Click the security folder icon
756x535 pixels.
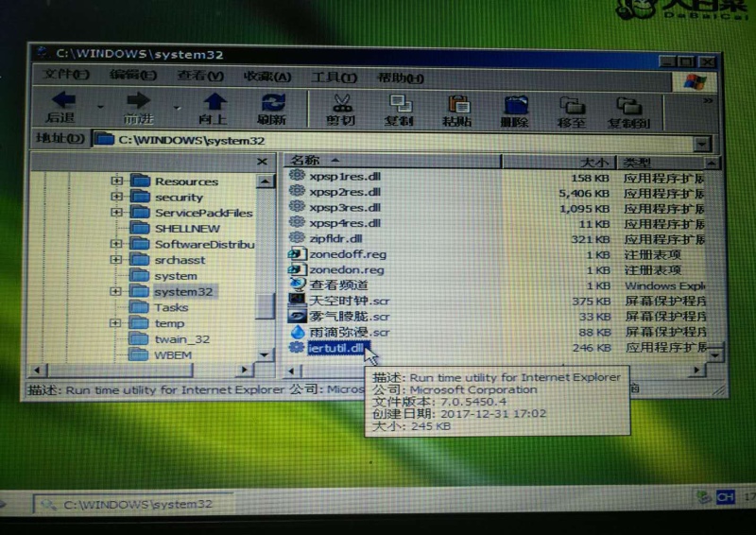[140, 197]
